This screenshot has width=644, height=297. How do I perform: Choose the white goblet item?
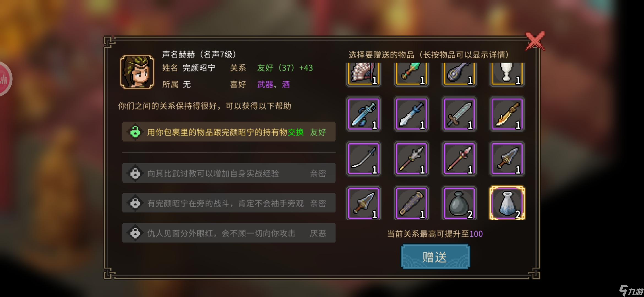tap(507, 73)
